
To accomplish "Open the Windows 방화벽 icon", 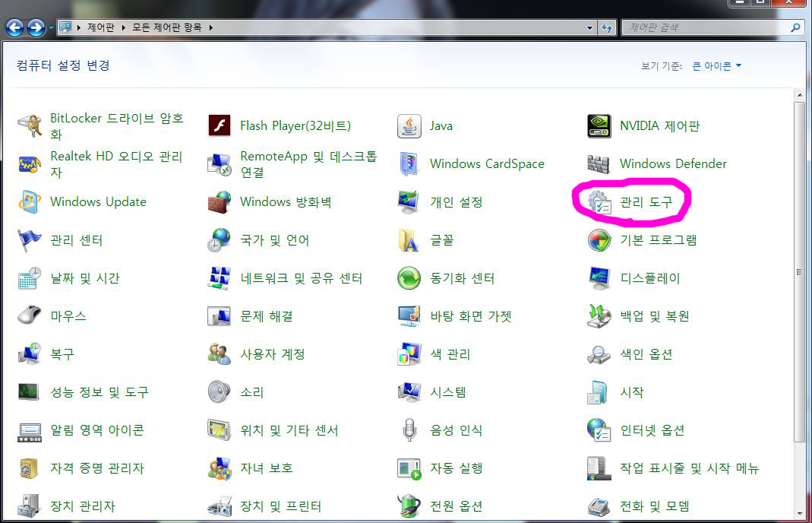I will pyautogui.click(x=219, y=202).
